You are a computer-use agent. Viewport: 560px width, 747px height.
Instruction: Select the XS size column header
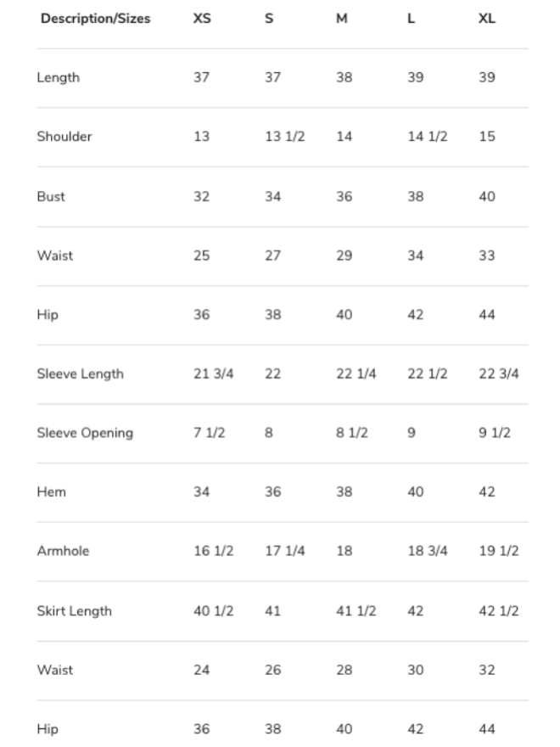click(202, 19)
